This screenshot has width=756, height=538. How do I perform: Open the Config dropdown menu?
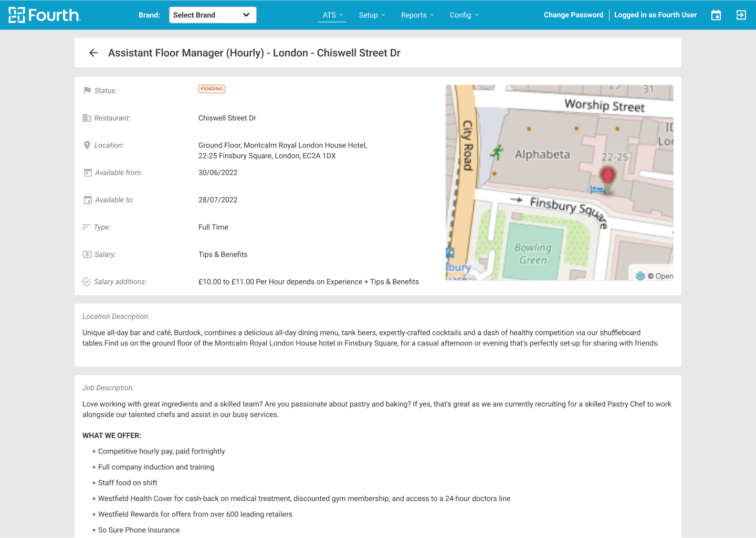coord(464,15)
